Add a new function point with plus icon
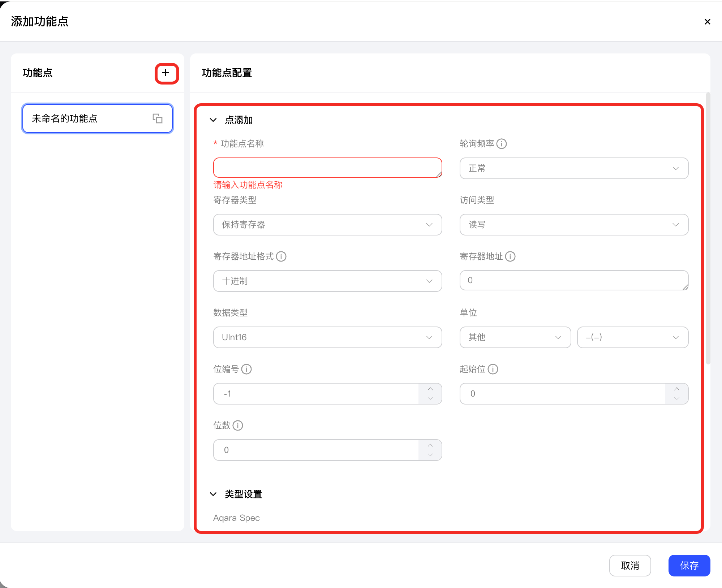 coord(166,73)
